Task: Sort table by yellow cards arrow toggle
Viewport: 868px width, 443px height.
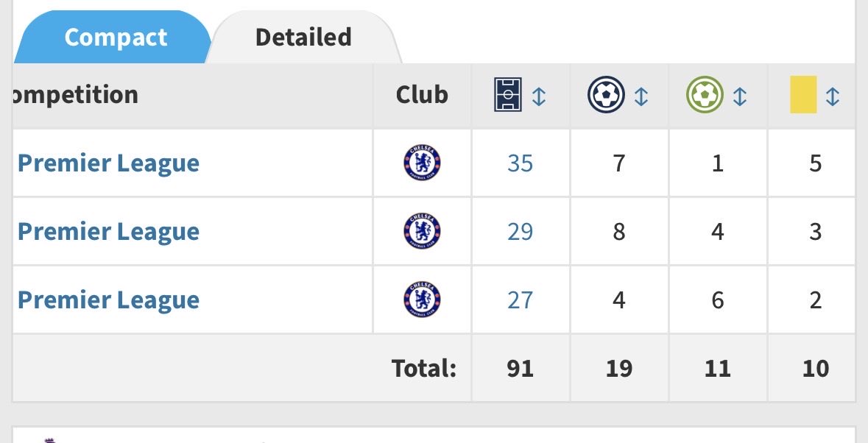Action: coord(833,97)
